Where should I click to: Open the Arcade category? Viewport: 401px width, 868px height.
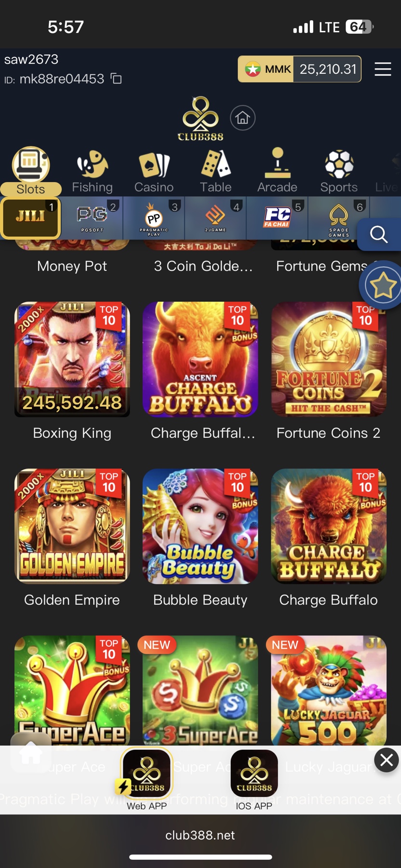click(277, 172)
